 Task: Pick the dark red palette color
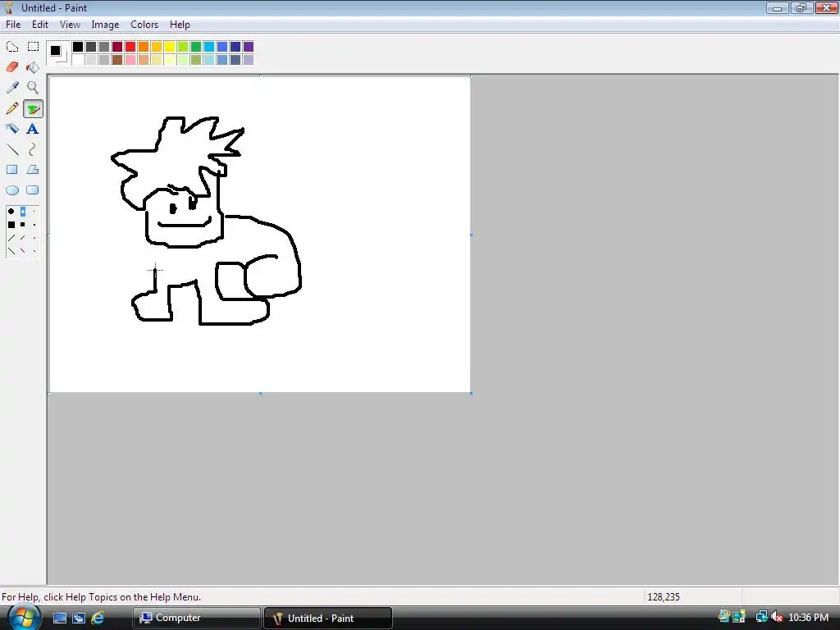[117, 47]
